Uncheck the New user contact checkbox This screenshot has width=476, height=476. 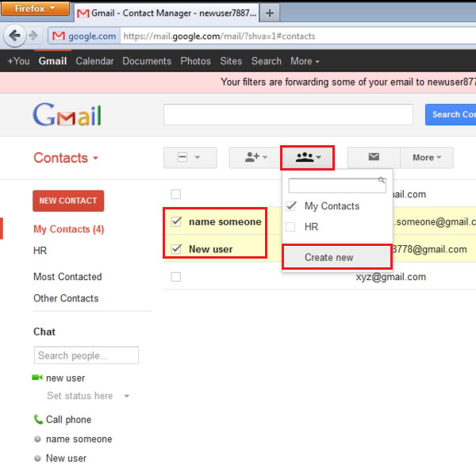[176, 249]
